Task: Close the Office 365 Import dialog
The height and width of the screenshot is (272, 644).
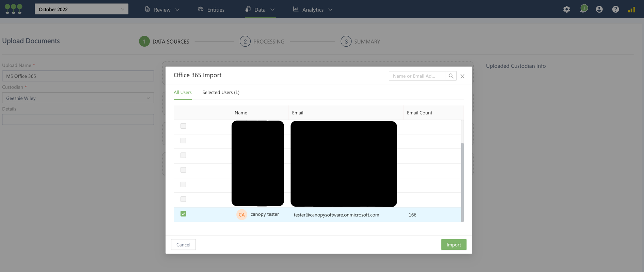Action: (462, 76)
